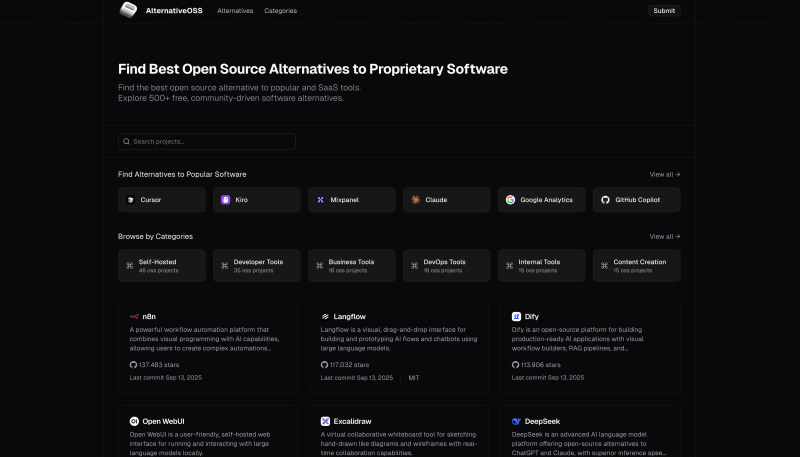
Task: Click the Google Analytics logo icon
Action: 510,200
